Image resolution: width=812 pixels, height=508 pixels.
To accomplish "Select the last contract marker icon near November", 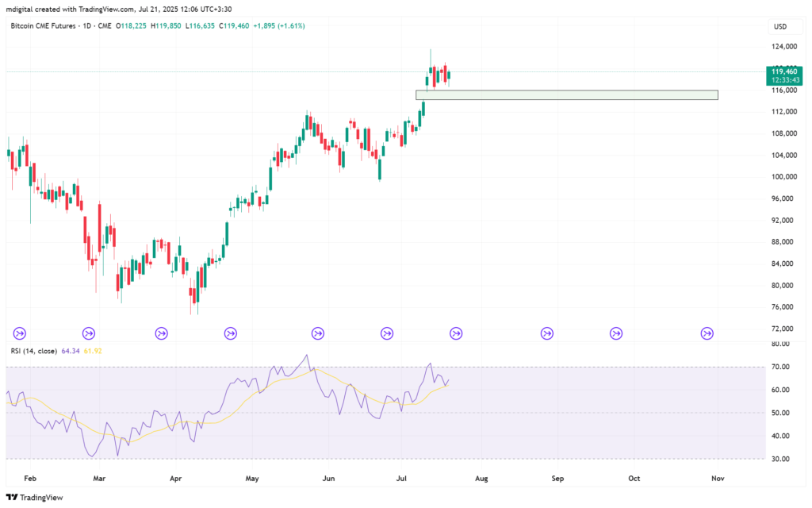I will pos(707,333).
